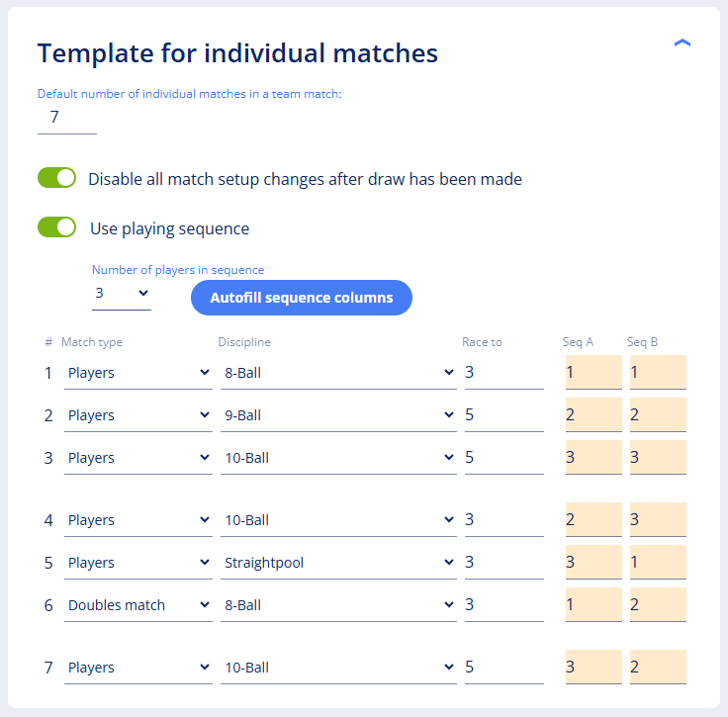Open Match type dropdown for match 3
Viewport: 728px width, 717px height.
click(137, 459)
